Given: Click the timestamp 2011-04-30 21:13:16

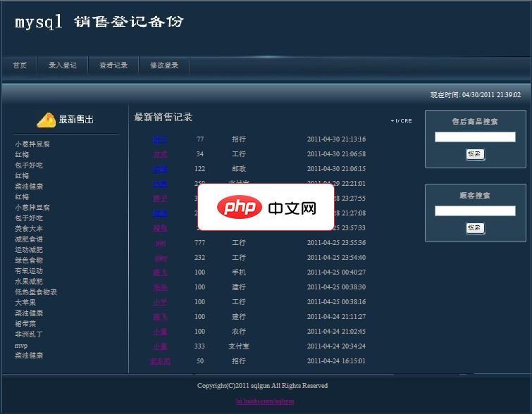Looking at the screenshot, I should point(336,139).
